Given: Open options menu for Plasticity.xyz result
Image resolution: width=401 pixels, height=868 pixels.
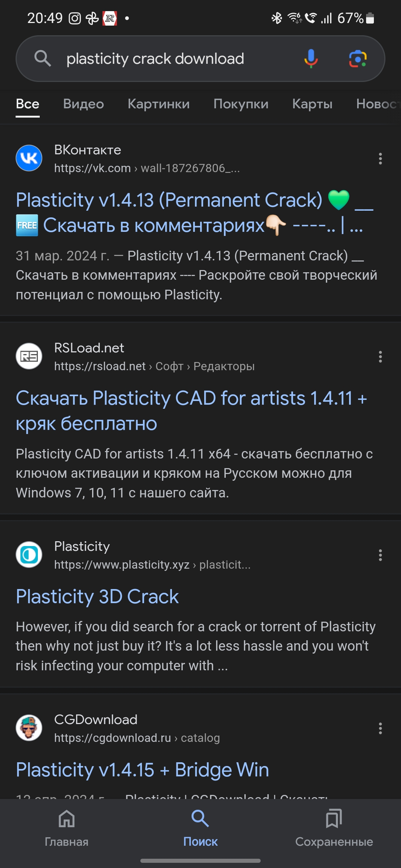Looking at the screenshot, I should [380, 555].
